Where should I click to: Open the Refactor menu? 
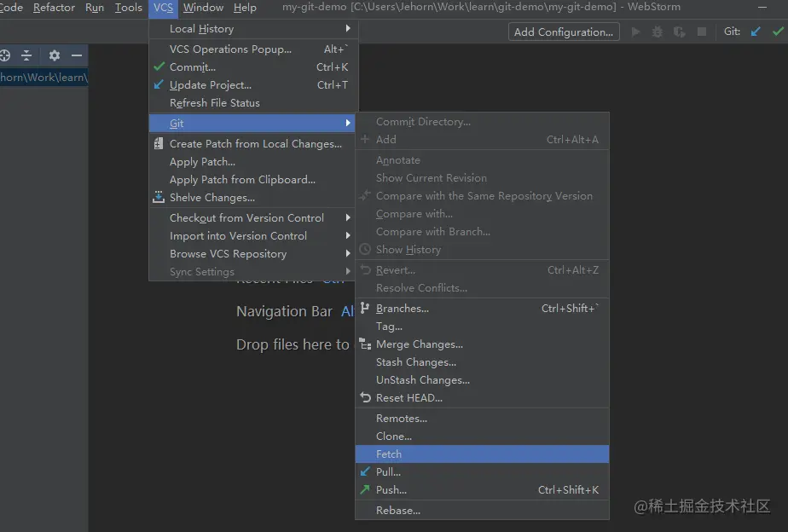54,8
